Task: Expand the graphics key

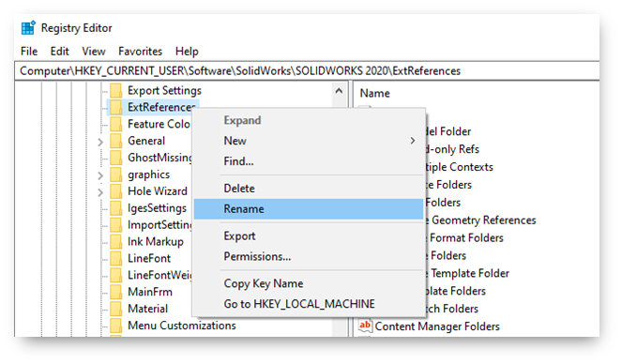Action: (x=100, y=175)
